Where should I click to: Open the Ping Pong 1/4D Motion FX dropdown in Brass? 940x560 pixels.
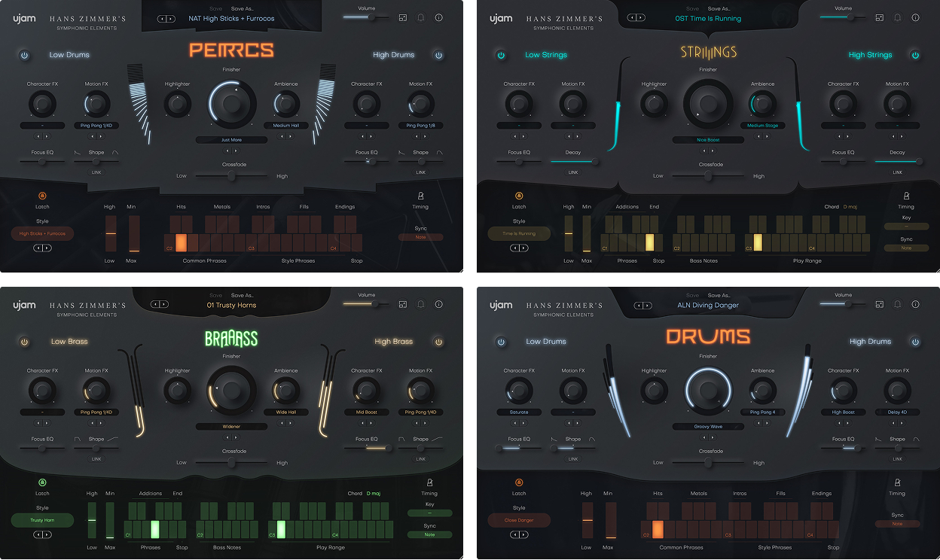click(x=96, y=412)
